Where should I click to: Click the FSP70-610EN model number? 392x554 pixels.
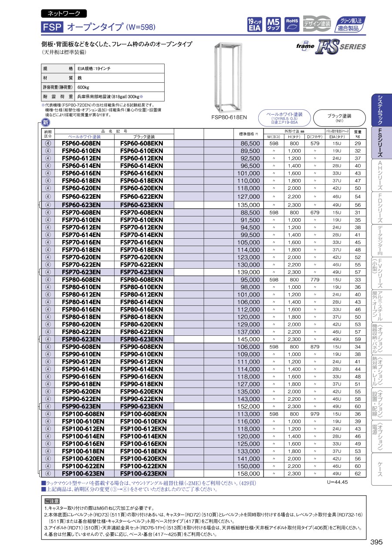click(x=81, y=220)
